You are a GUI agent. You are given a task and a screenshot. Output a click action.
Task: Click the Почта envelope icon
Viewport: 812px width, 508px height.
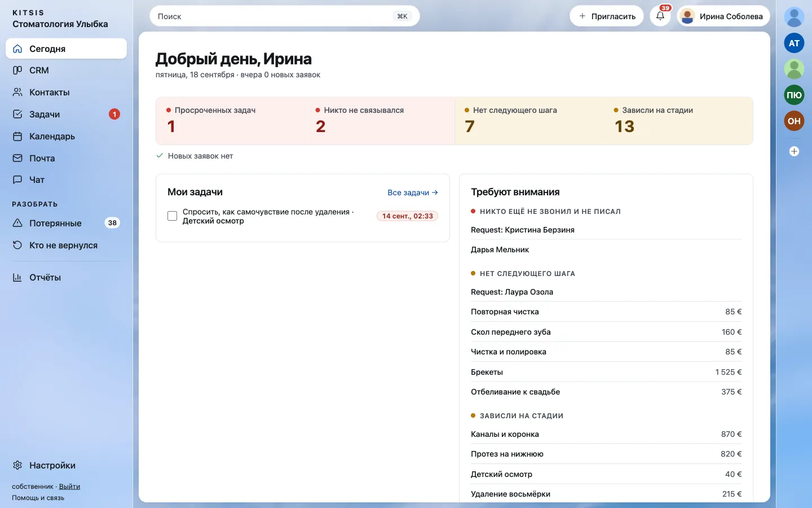17,158
